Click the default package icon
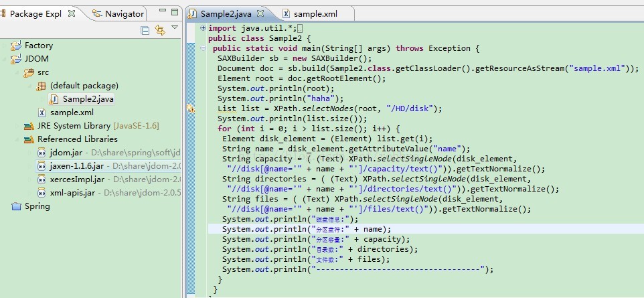Screen dimensions: 644x298 (x=42, y=86)
